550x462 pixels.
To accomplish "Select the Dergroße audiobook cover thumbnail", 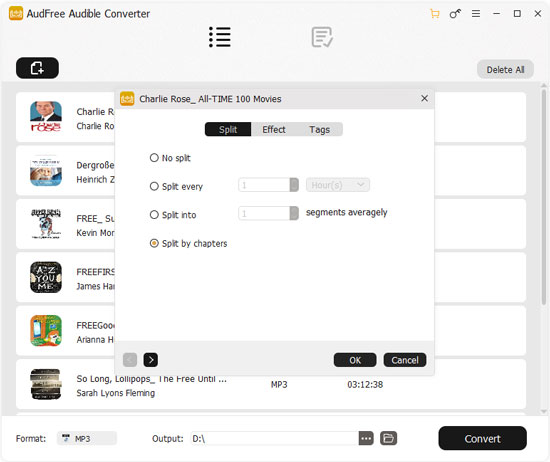I will (x=46, y=170).
